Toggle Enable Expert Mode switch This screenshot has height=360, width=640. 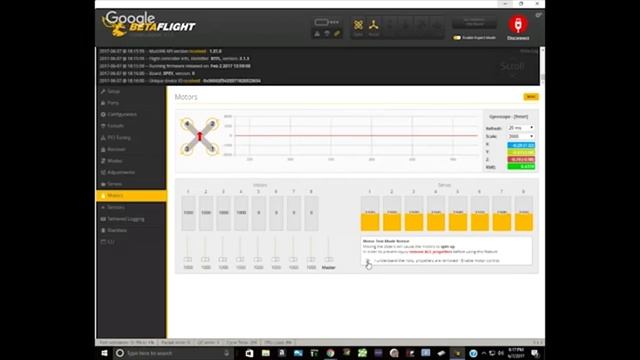point(457,38)
